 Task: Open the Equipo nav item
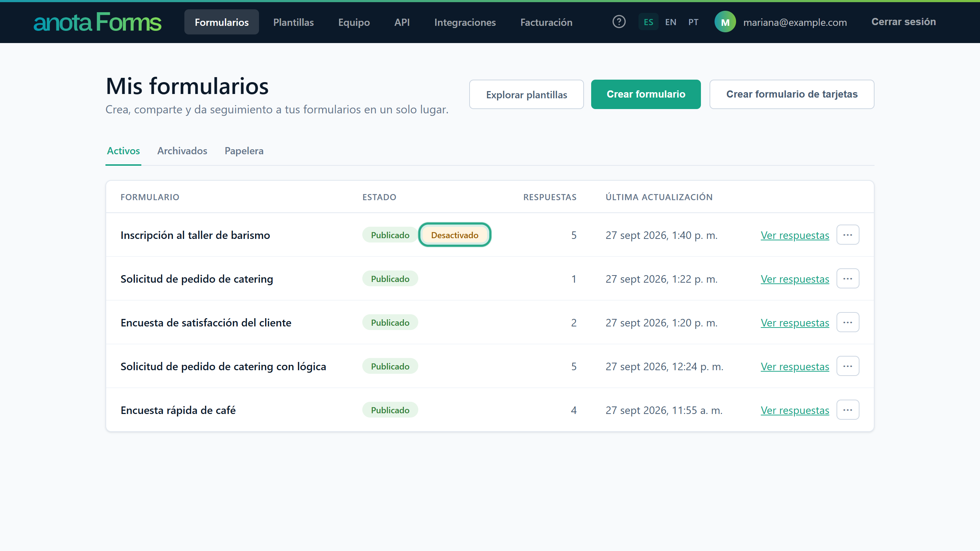click(354, 22)
